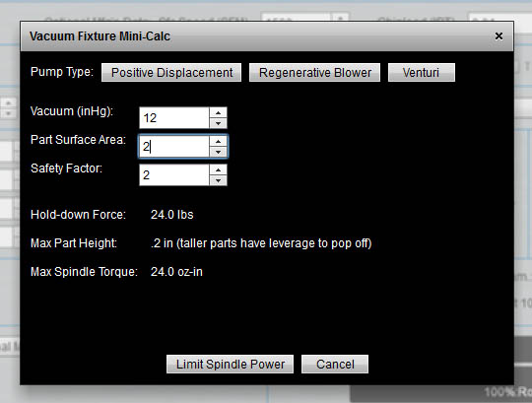Increment Part Surface Area value
The width and height of the screenshot is (532, 403).
pyautogui.click(x=218, y=141)
